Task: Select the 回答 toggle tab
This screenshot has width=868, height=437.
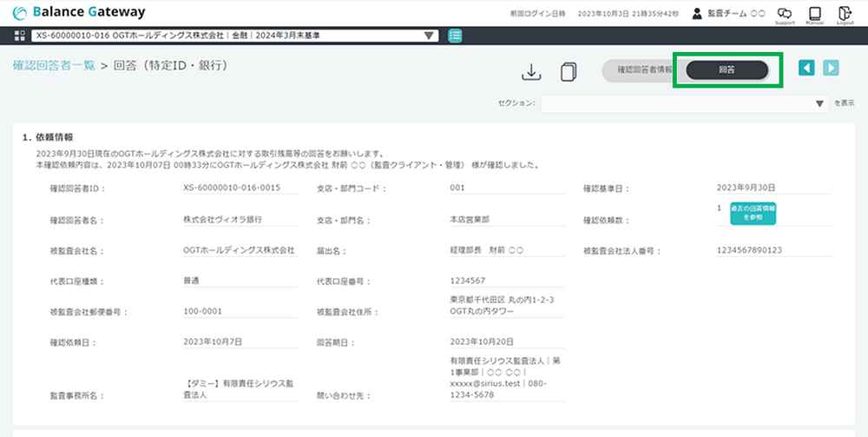Action: pyautogui.click(x=727, y=70)
